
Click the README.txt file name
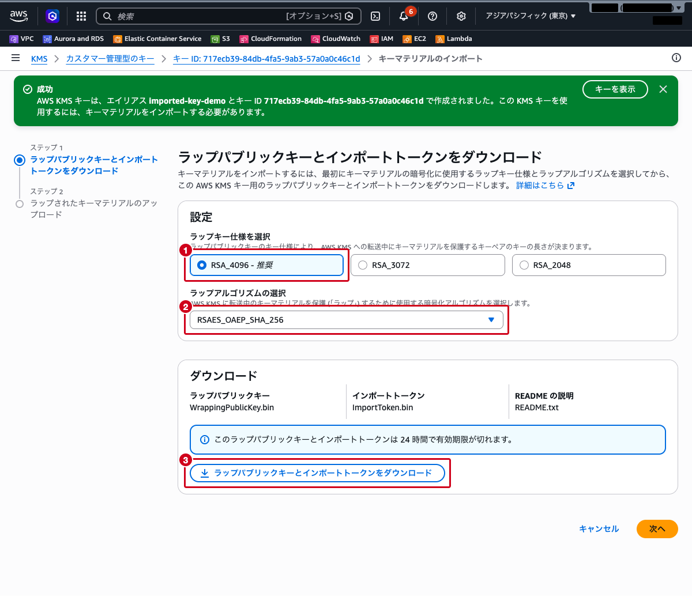pyautogui.click(x=537, y=407)
